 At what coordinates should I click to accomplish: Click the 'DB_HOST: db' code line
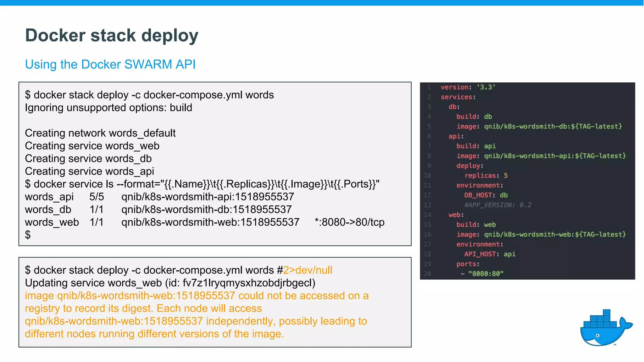click(x=486, y=195)
